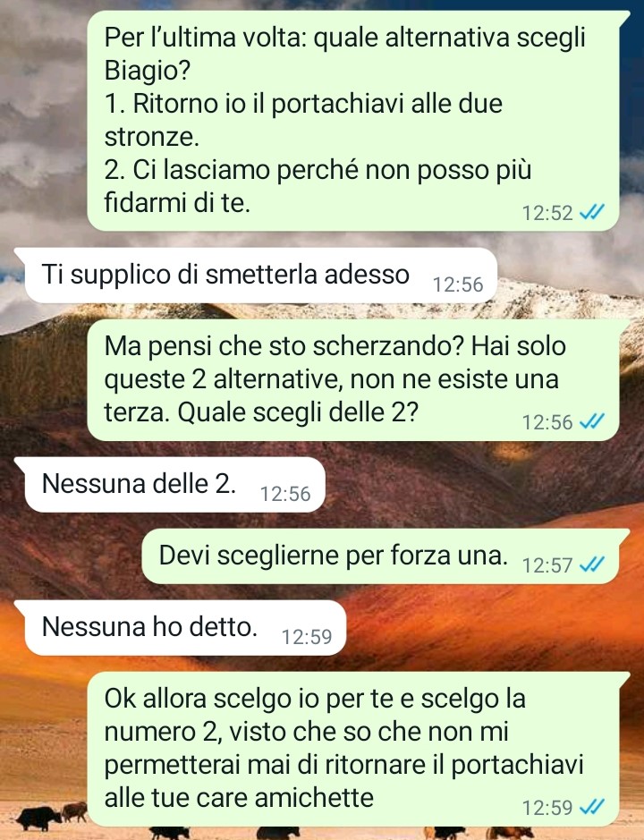
Task: Tap the words 'care amichette' in last message
Action: (284, 797)
